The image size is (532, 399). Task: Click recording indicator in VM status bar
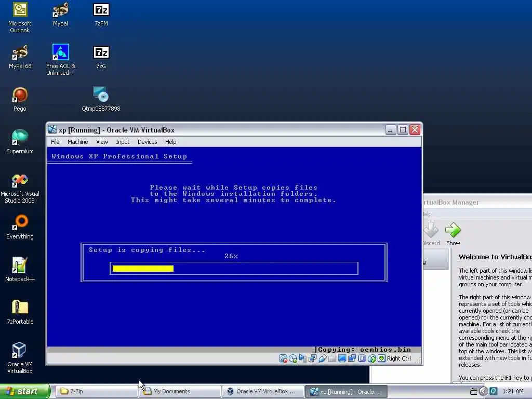(352, 358)
